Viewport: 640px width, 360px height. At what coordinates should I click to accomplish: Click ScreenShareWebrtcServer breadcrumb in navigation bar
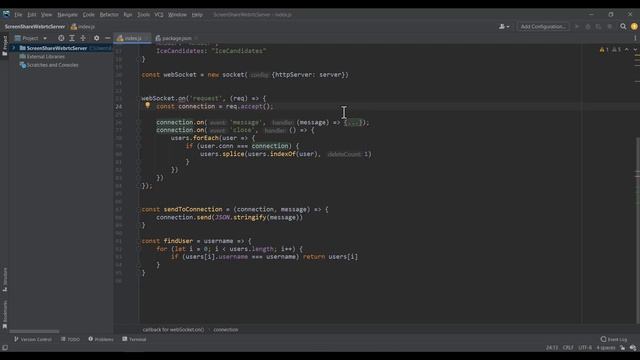pyautogui.click(x=35, y=27)
